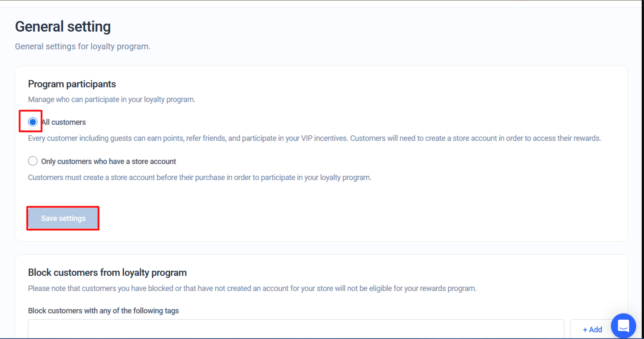Click the + Add tag button
Screen dimensions: 644x339
click(x=592, y=329)
